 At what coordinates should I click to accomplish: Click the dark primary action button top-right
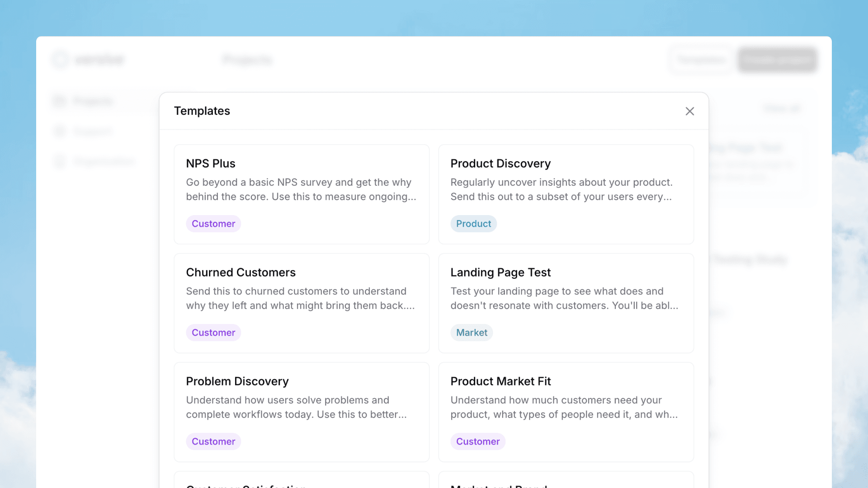click(777, 59)
